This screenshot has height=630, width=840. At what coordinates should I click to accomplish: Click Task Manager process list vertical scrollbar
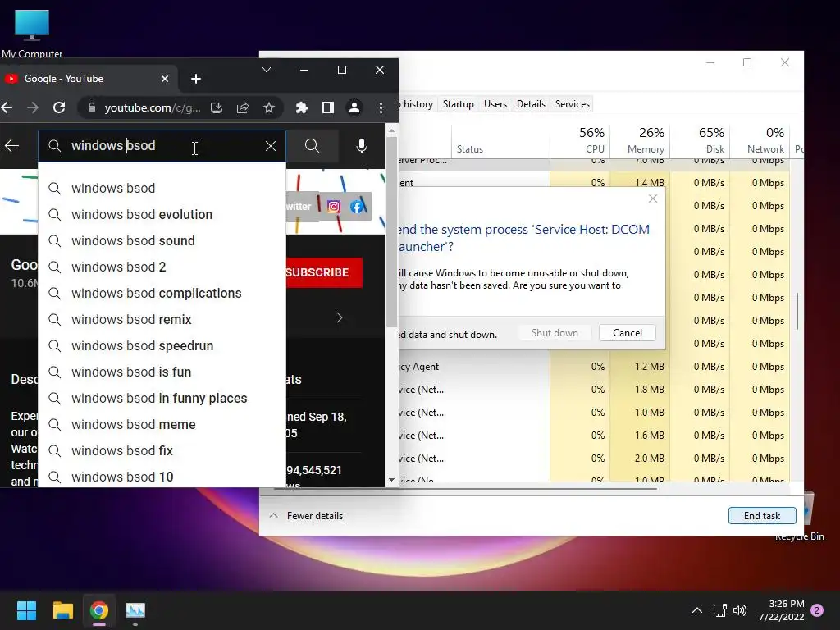coord(797,311)
